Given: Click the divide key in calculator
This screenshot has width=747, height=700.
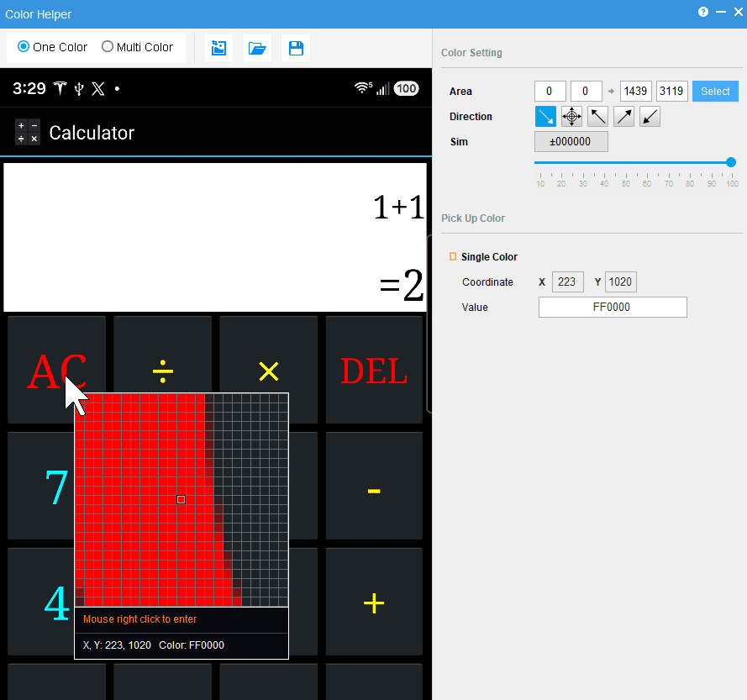Looking at the screenshot, I should pyautogui.click(x=162, y=371).
